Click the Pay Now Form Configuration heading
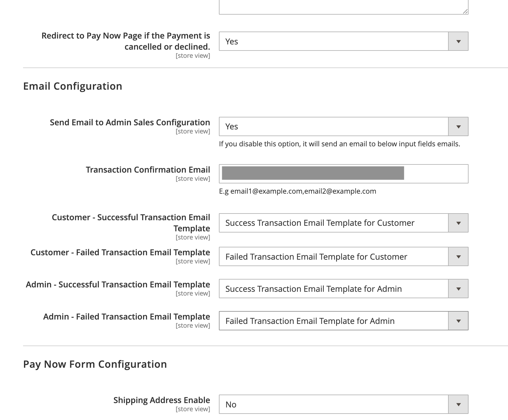This screenshot has width=508, height=420. click(x=95, y=364)
